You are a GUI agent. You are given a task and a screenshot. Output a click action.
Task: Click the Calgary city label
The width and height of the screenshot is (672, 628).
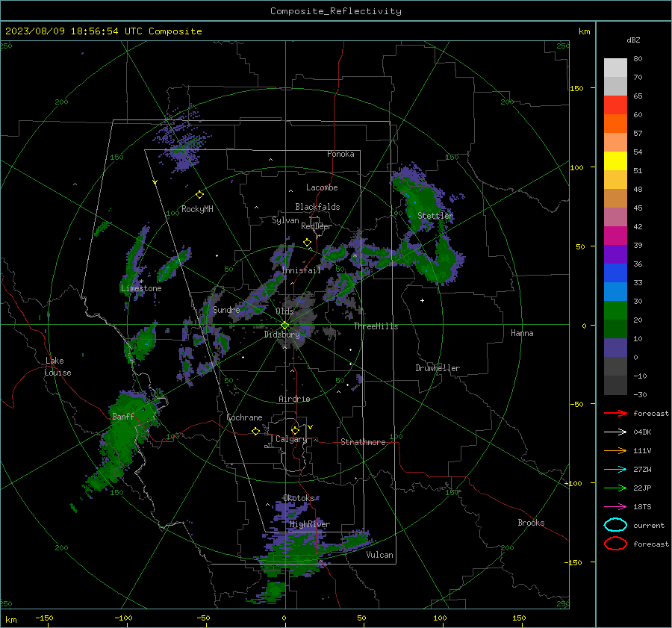point(291,439)
